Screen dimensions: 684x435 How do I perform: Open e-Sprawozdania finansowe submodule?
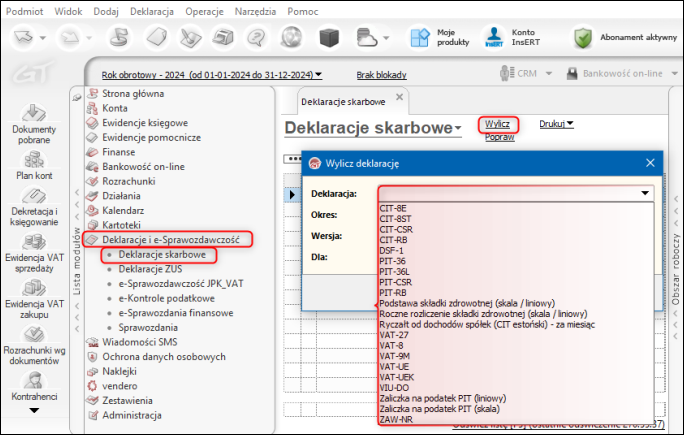(175, 313)
